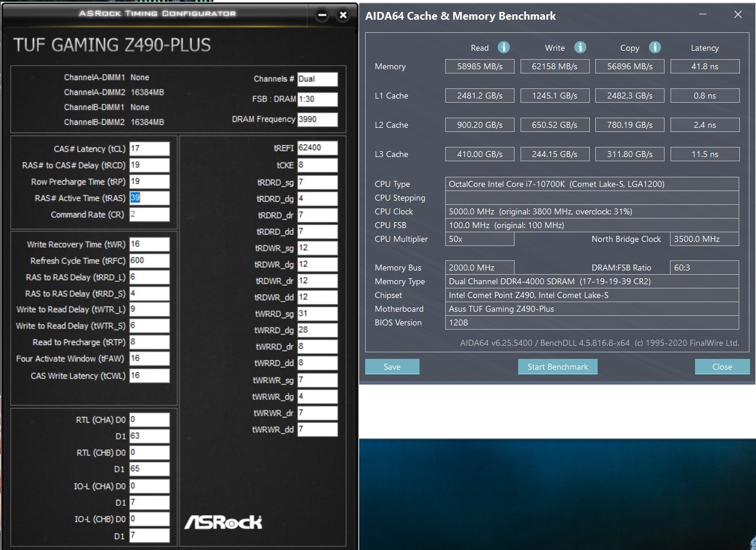Image resolution: width=756 pixels, height=550 pixels.
Task: Select the tWRWR_sg value field
Action: [x=317, y=380]
